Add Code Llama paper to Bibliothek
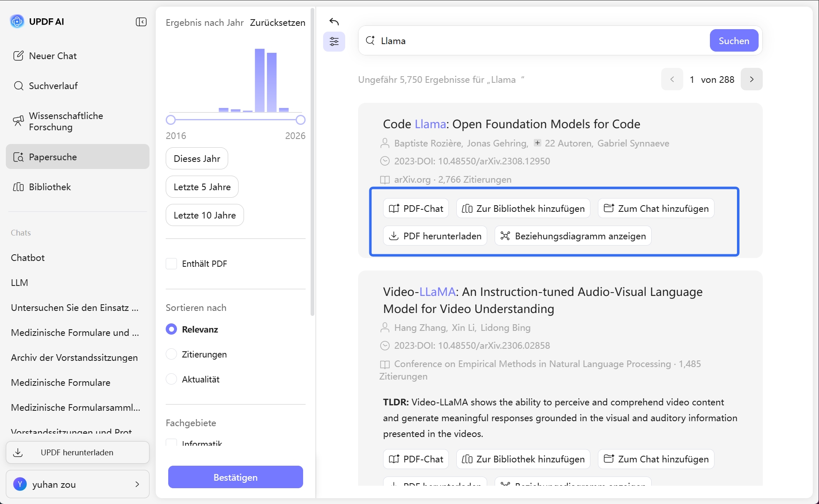This screenshot has width=819, height=504. (523, 209)
